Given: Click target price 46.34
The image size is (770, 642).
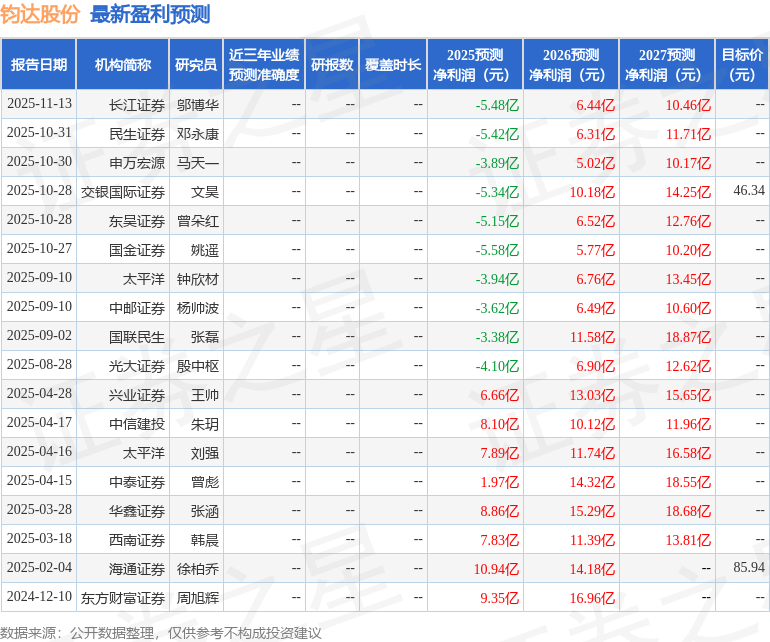Looking at the screenshot, I should [x=749, y=190].
